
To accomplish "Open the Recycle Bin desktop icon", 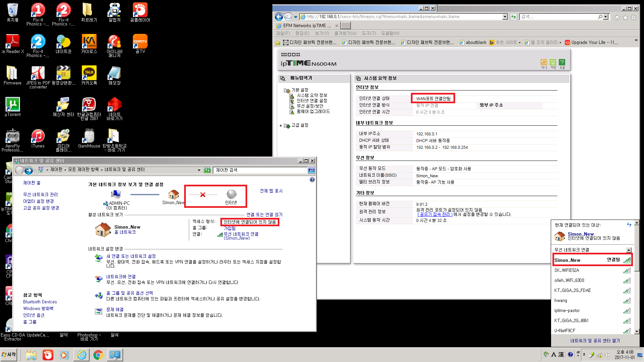I will coord(12,13).
